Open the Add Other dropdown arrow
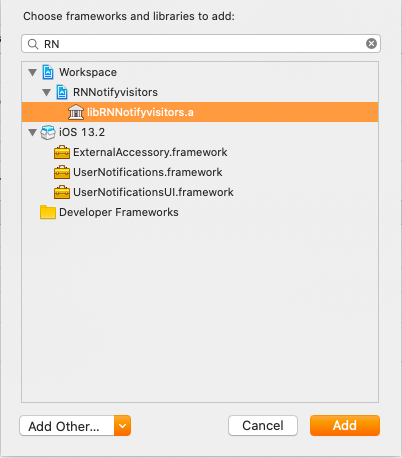Viewport: 402px width, 458px height. pos(122,426)
